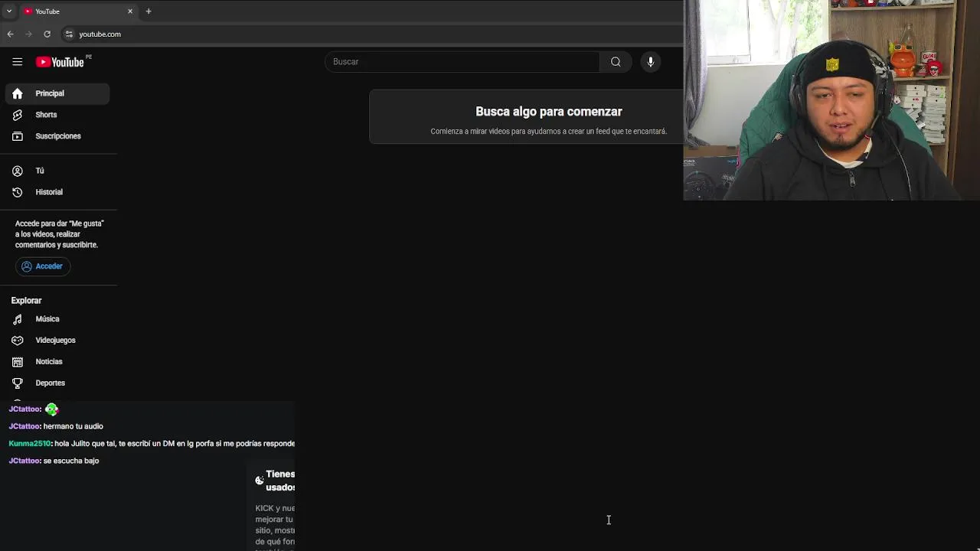Click the Historial clock icon
This screenshot has height=551, width=980.
pyautogui.click(x=18, y=192)
